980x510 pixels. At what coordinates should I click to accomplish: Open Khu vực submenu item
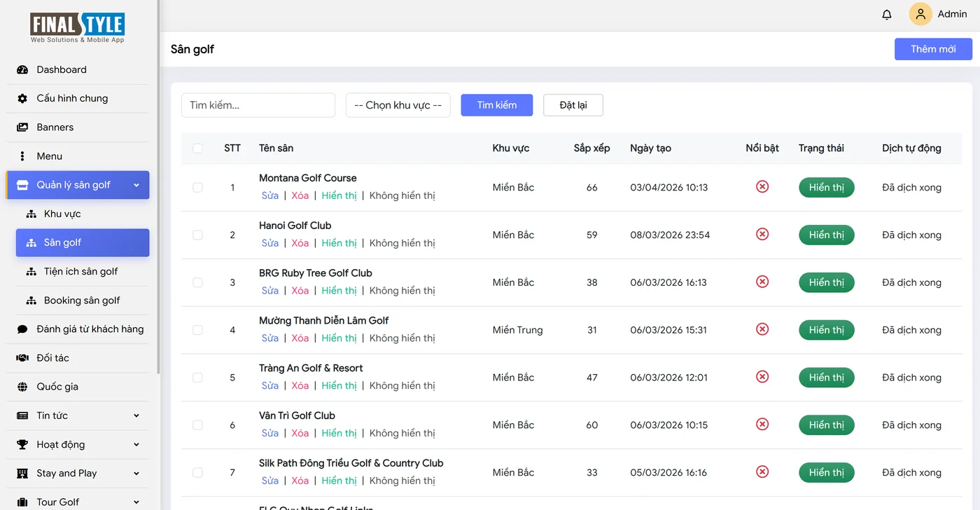(x=83, y=214)
